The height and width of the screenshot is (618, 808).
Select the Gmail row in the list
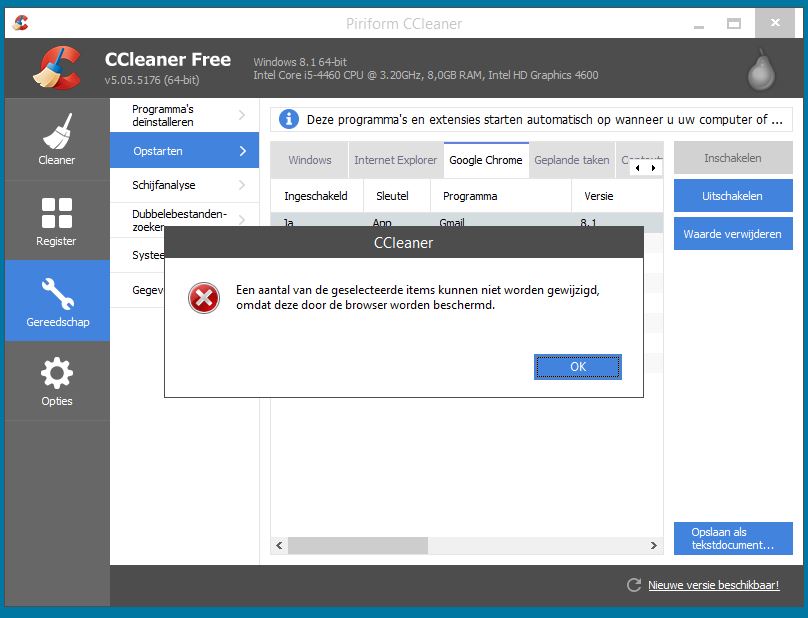467,220
